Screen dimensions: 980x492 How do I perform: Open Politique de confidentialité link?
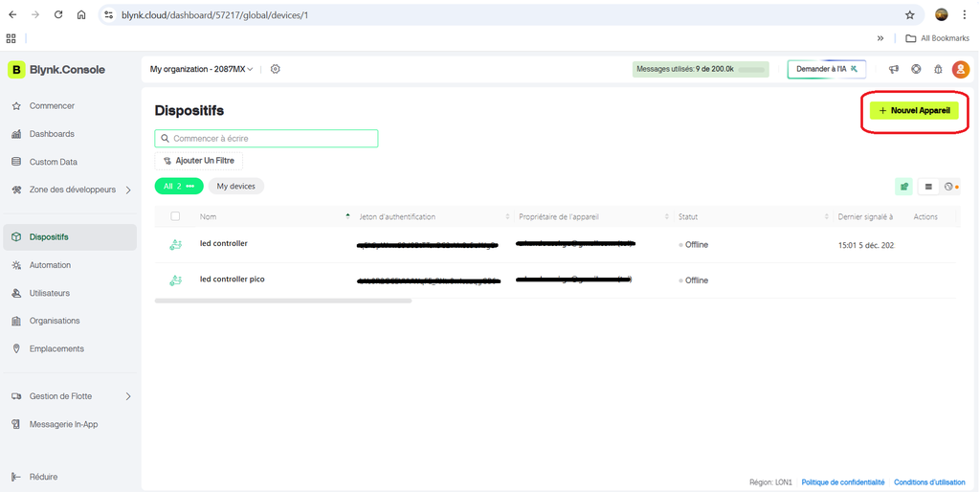tap(842, 482)
